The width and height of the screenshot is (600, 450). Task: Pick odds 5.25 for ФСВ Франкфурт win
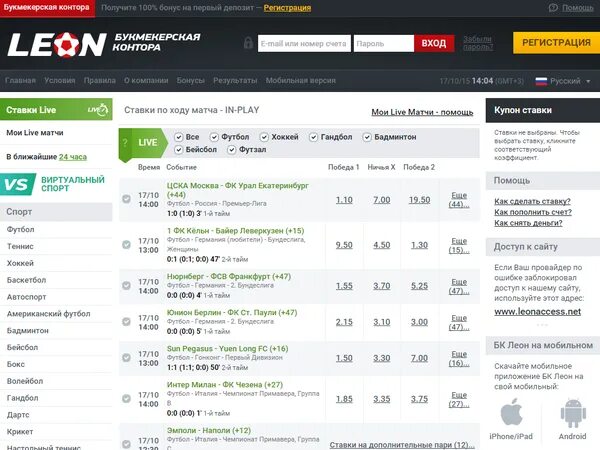coord(419,286)
